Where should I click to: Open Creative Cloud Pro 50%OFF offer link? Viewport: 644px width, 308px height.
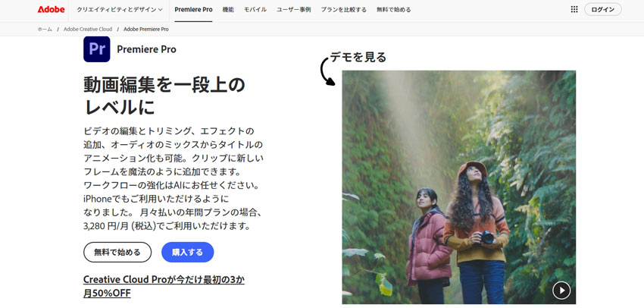(x=164, y=287)
